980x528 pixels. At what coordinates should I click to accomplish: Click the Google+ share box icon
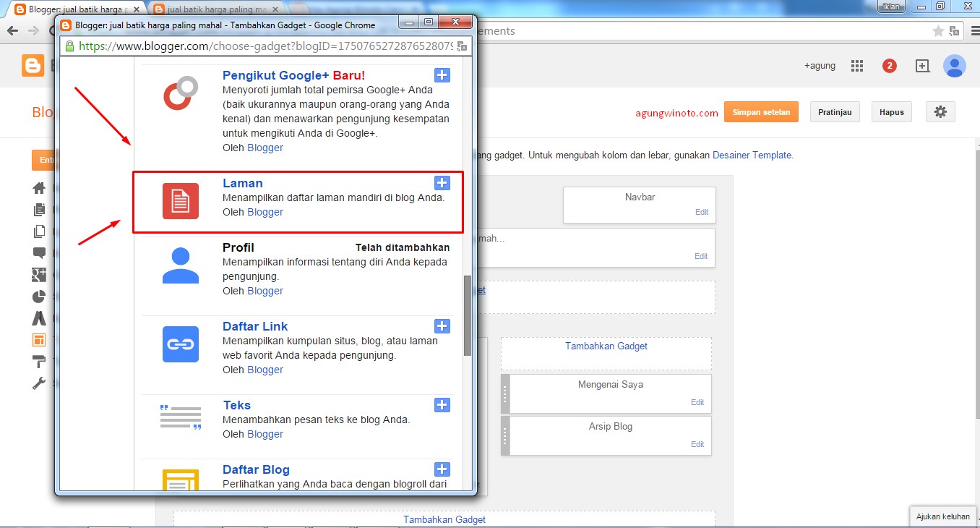(x=922, y=66)
